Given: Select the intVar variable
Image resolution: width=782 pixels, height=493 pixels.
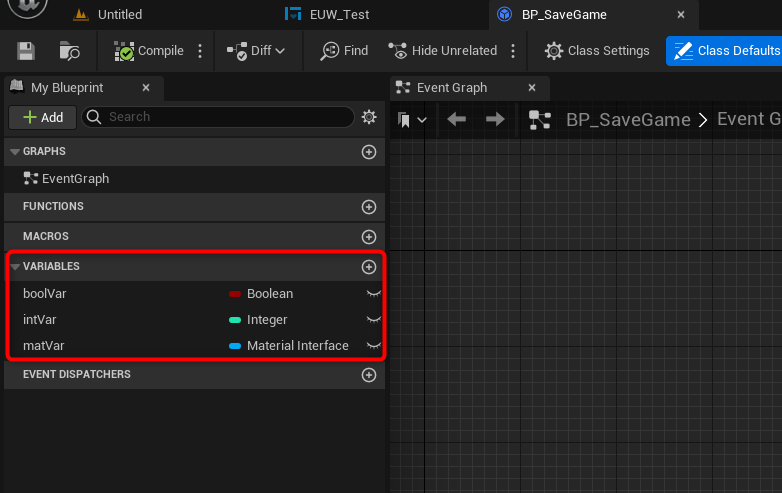Looking at the screenshot, I should click(x=39, y=320).
